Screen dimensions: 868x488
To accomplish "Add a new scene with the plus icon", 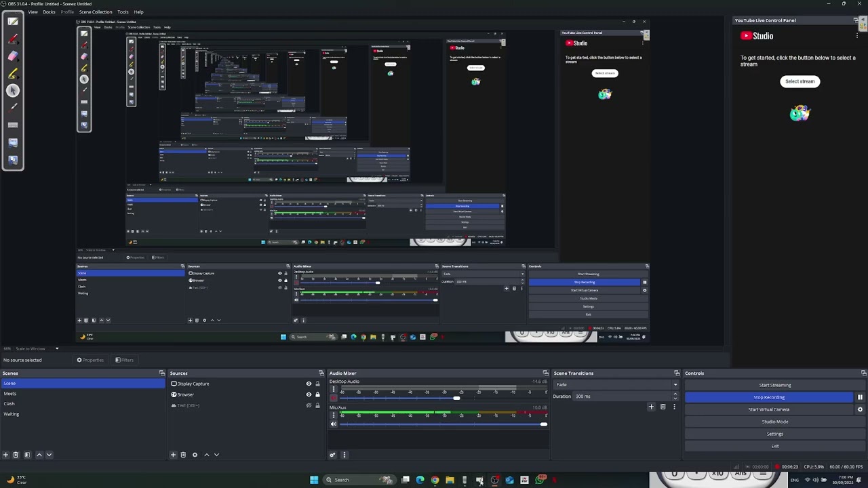I will click(5, 455).
